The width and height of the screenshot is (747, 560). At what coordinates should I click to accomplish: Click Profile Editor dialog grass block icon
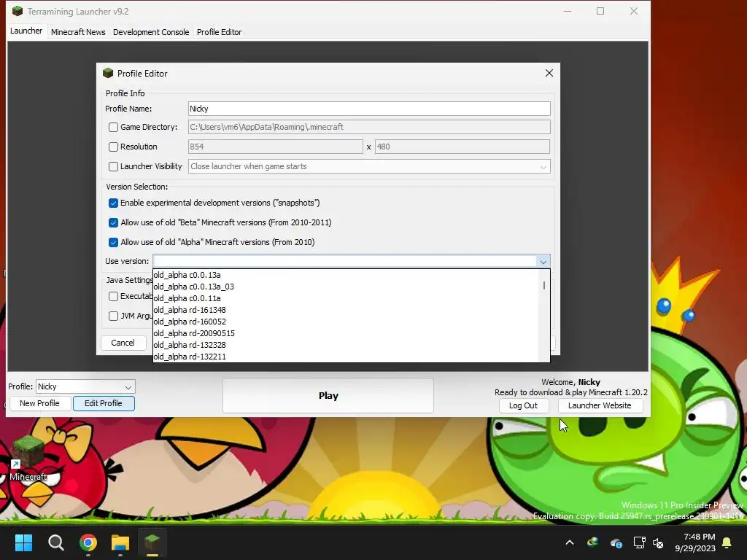pyautogui.click(x=108, y=73)
